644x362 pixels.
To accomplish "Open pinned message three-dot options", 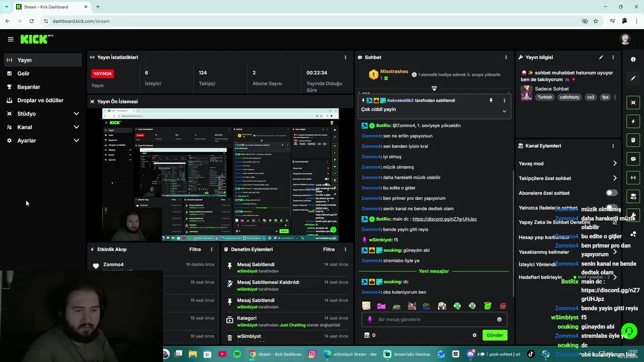I will pos(504,101).
